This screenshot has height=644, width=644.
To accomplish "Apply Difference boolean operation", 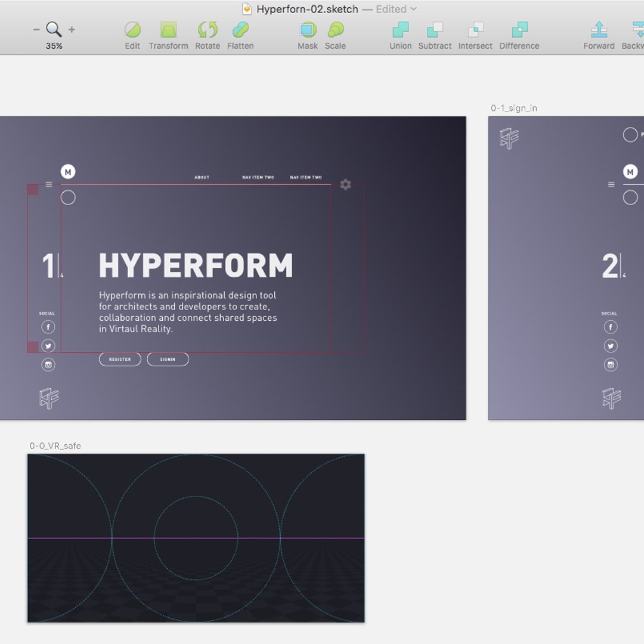I will coord(519,30).
